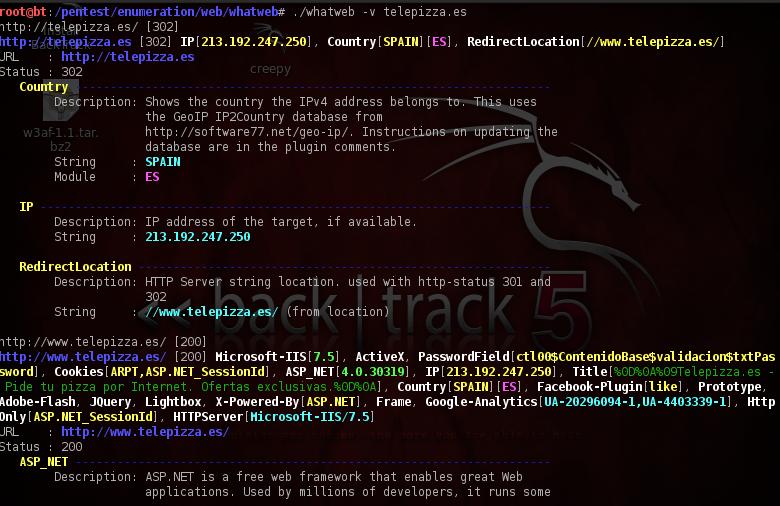Click the root@bt prompt text

coord(23,12)
